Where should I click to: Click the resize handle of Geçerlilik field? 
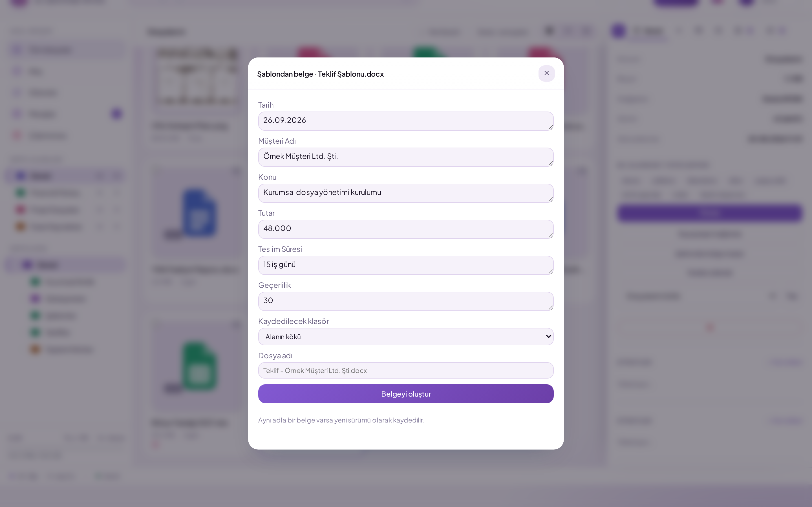click(x=550, y=308)
